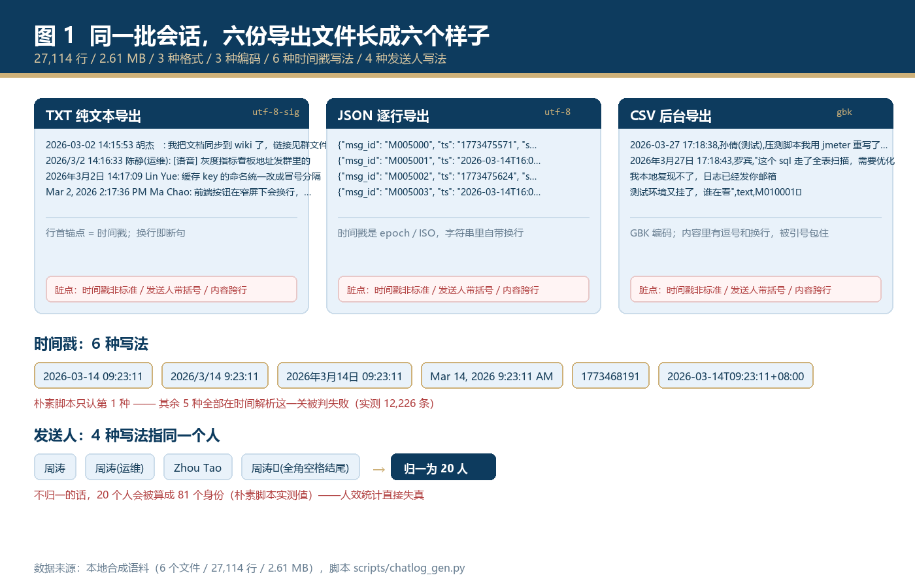Select the epoch chip "1773468191"
The image size is (915, 588).
pos(610,376)
